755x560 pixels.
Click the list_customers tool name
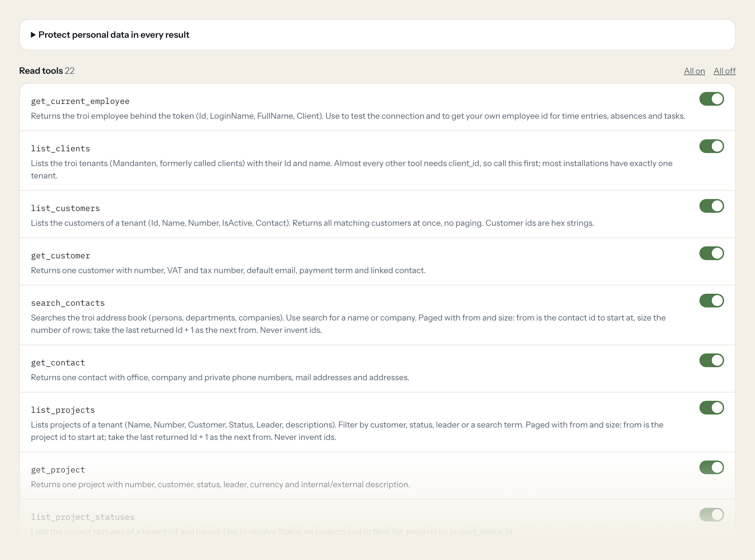click(65, 208)
